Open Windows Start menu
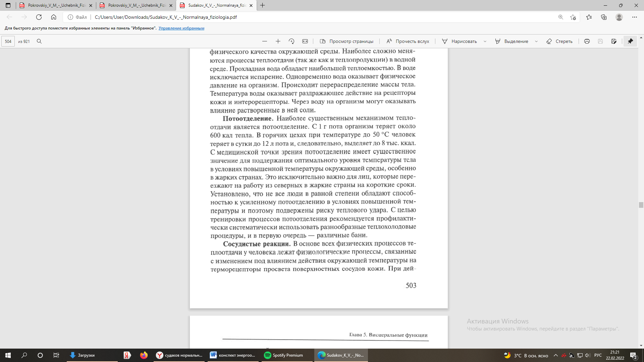This screenshot has width=644, height=362. (x=8, y=355)
